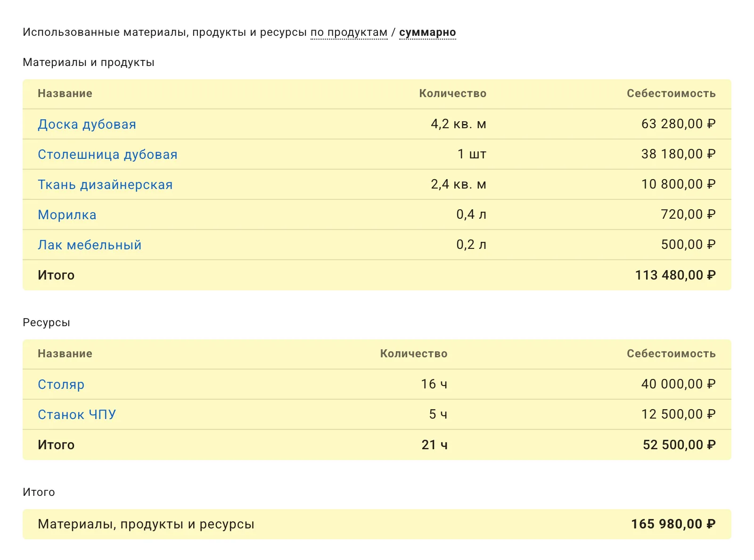Select the materials 'Итого' total row
This screenshot has width=754, height=560.
coord(56,275)
